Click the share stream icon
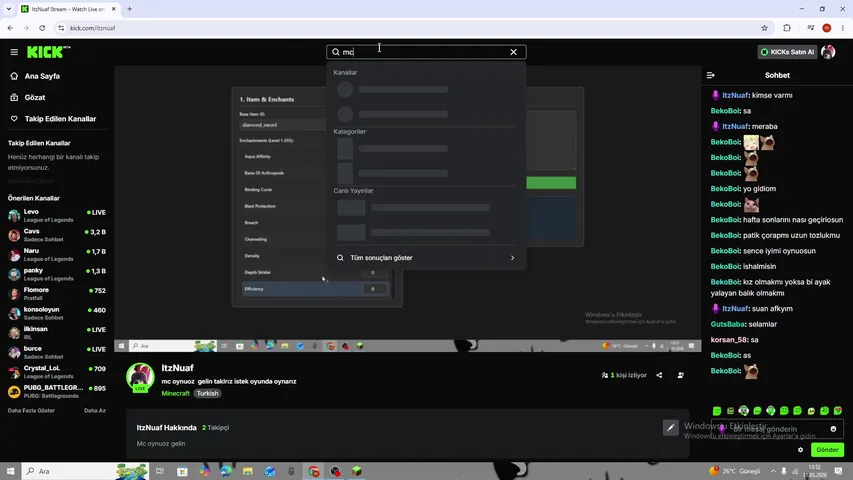 pos(659,376)
